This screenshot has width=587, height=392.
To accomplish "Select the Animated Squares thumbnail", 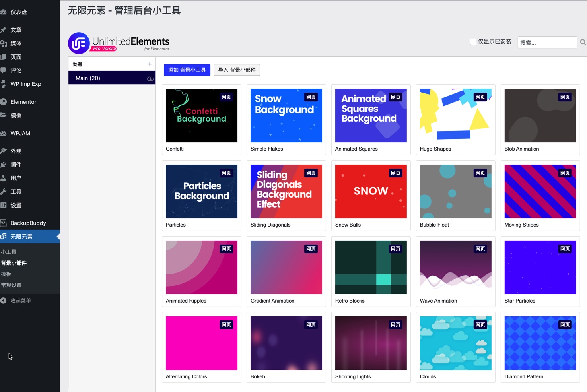I will tap(371, 115).
